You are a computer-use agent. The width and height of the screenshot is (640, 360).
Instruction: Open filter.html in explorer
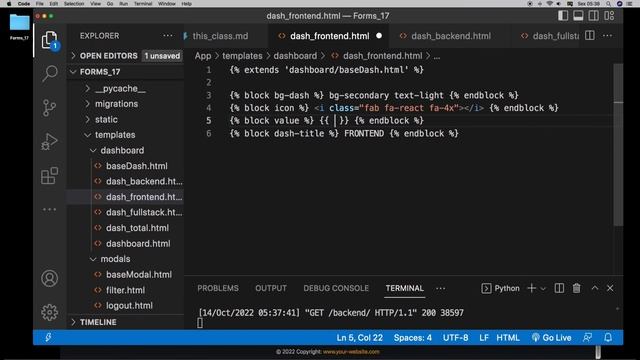click(x=125, y=290)
